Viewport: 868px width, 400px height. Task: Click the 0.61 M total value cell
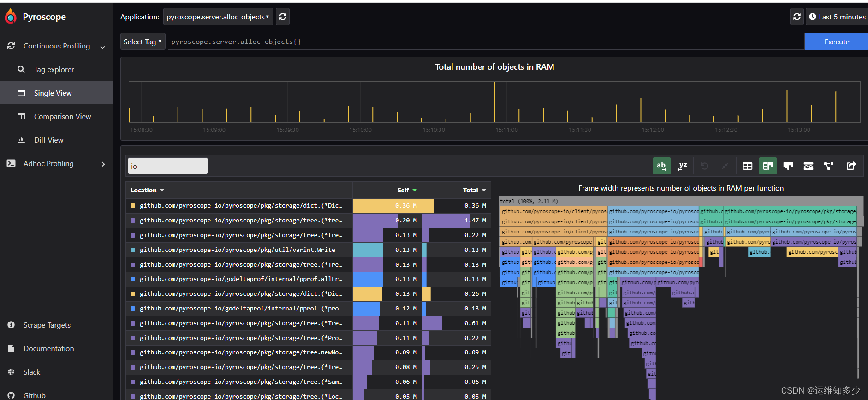456,323
